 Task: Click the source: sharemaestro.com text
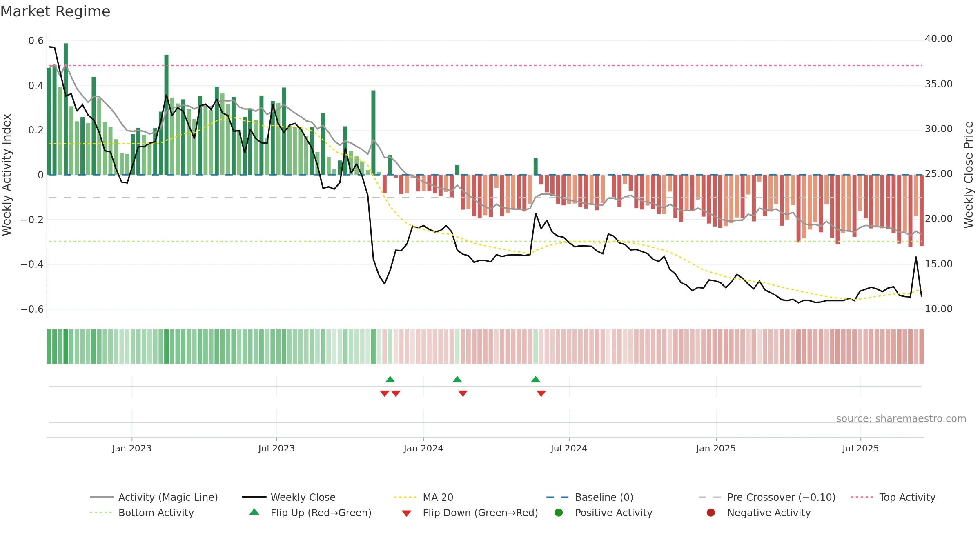[901, 419]
